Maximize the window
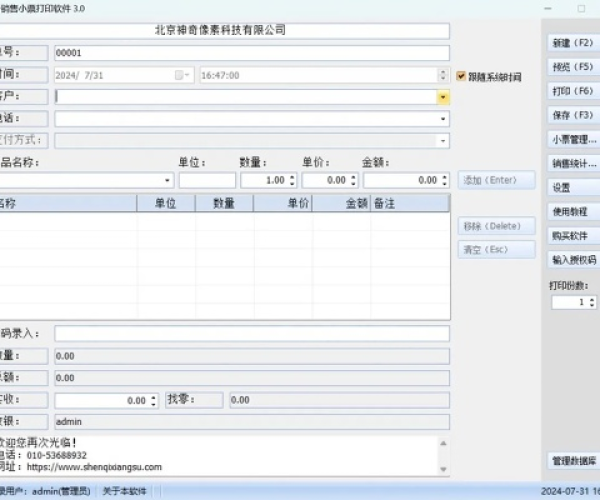600x500 pixels. 581,8
